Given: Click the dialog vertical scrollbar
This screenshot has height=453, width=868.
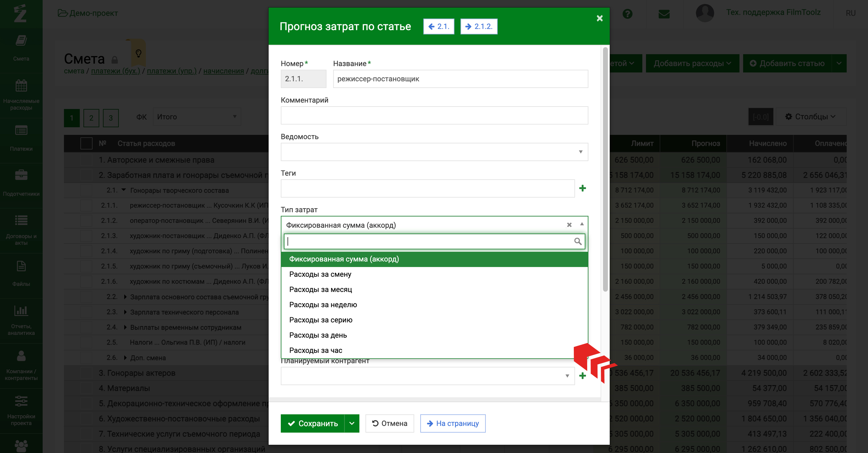Looking at the screenshot, I should point(605,169).
